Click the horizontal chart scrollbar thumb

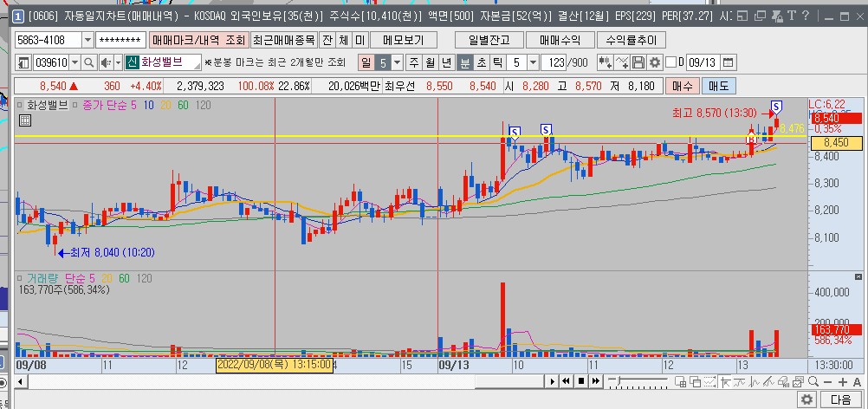509,381
